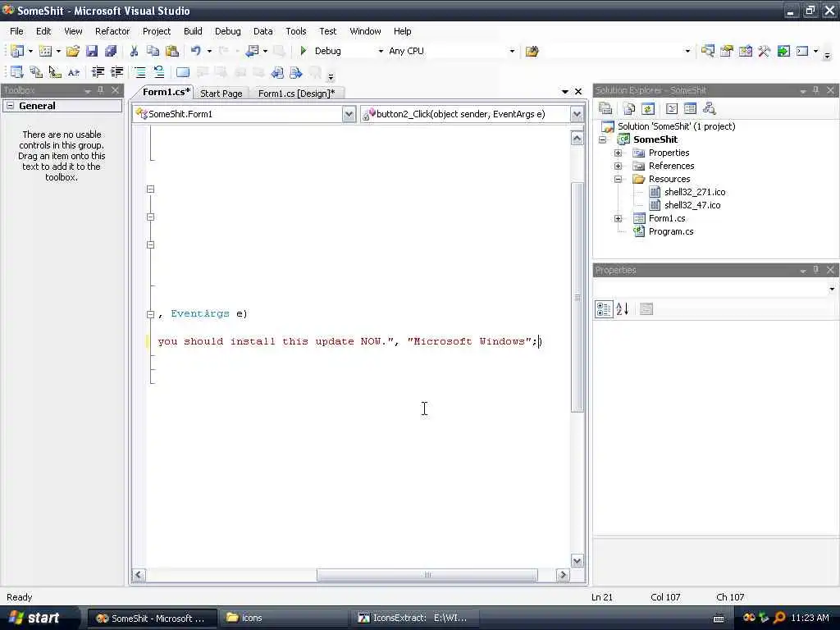Click the editor's vertical scroll down arrow
840x630 pixels.
point(577,561)
